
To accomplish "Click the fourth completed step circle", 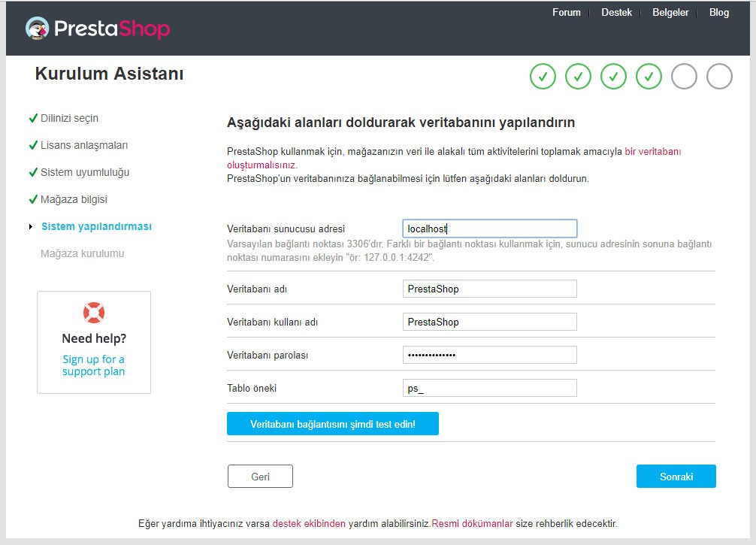I will 649,76.
